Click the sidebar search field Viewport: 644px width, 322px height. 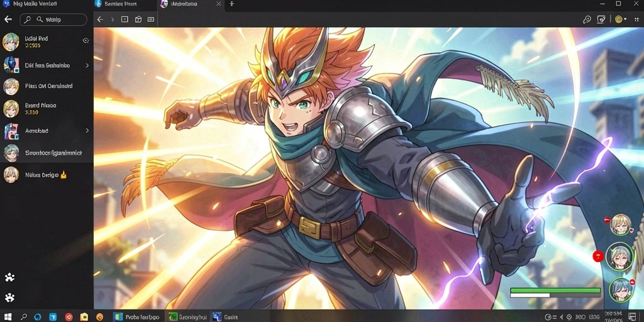(x=53, y=19)
